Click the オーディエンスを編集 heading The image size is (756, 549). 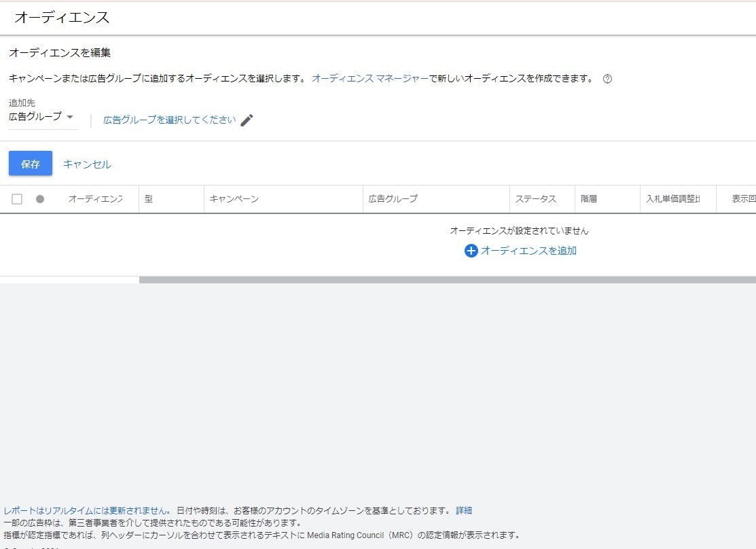[60, 52]
